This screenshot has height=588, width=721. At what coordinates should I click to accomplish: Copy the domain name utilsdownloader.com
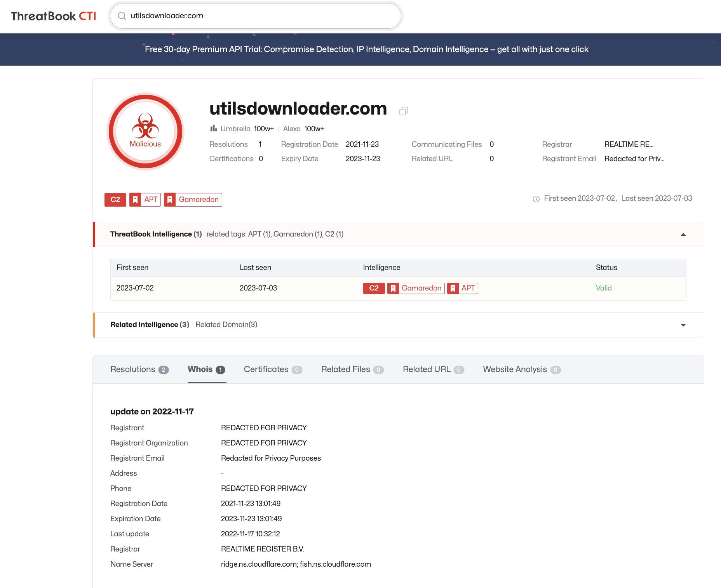tap(404, 111)
